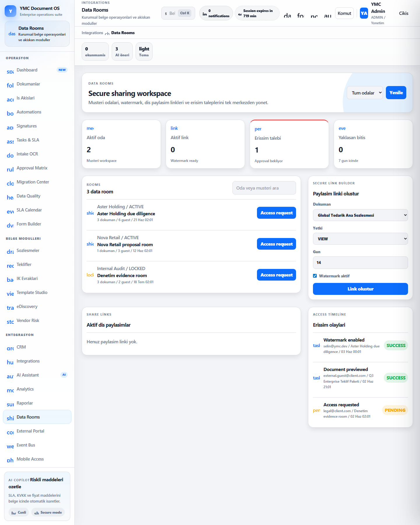The image size is (420, 525).
Task: Request access for Nova Retail proposal room
Action: [276, 244]
